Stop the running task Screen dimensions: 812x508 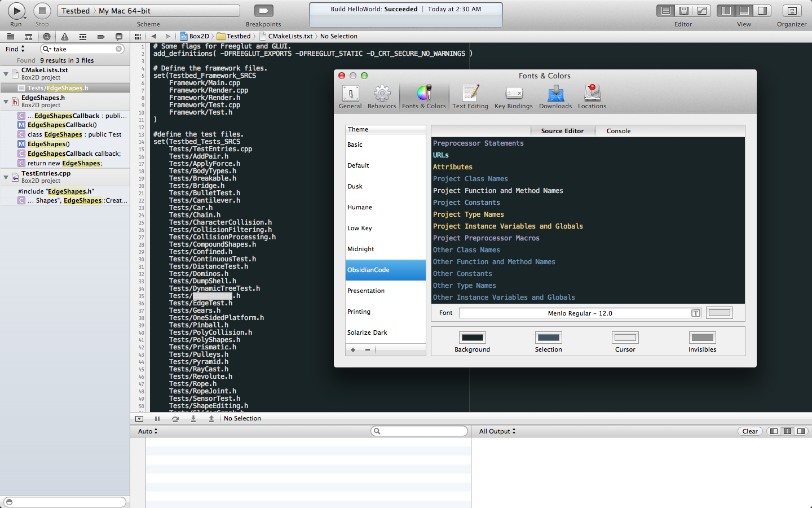click(42, 11)
